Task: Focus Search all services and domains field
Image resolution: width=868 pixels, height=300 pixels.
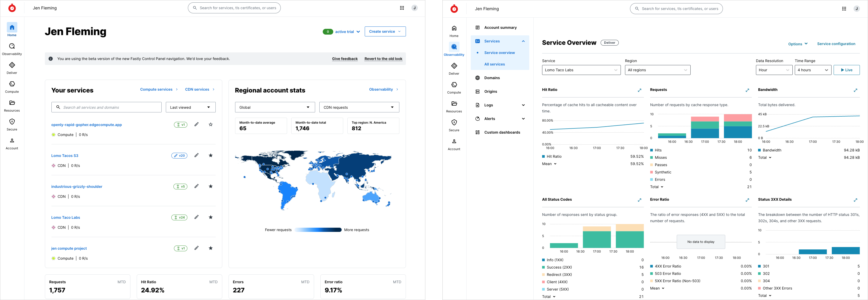Action: click(x=107, y=107)
